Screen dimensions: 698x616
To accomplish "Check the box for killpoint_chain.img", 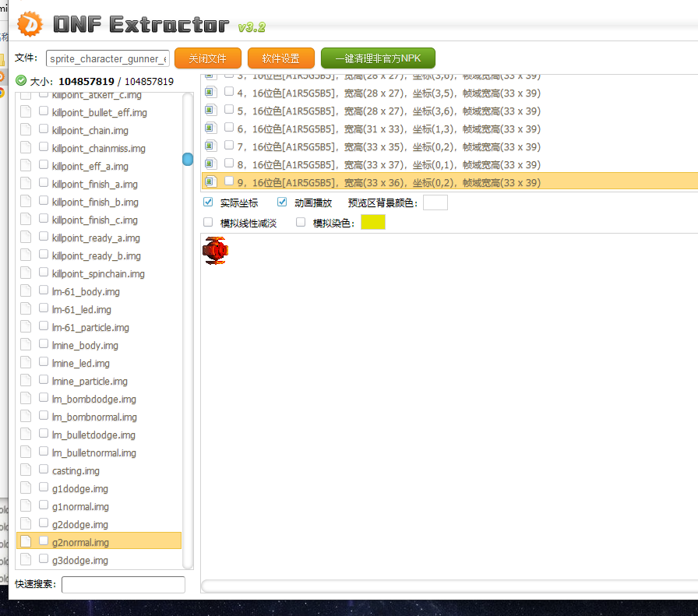I will click(x=44, y=130).
